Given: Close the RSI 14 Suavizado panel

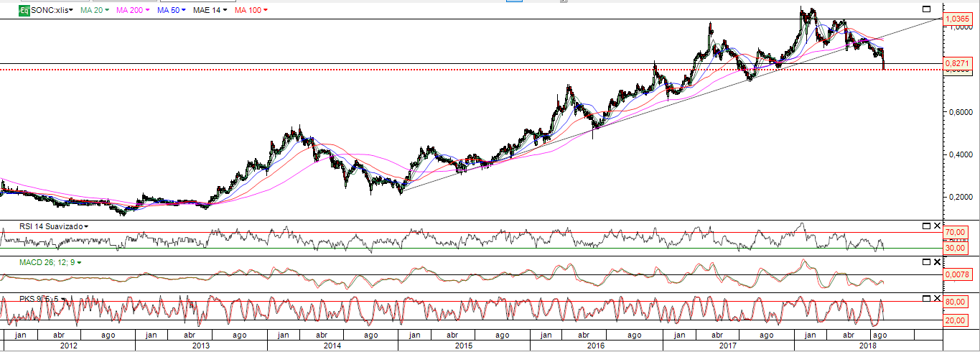Looking at the screenshot, I should point(935,226).
